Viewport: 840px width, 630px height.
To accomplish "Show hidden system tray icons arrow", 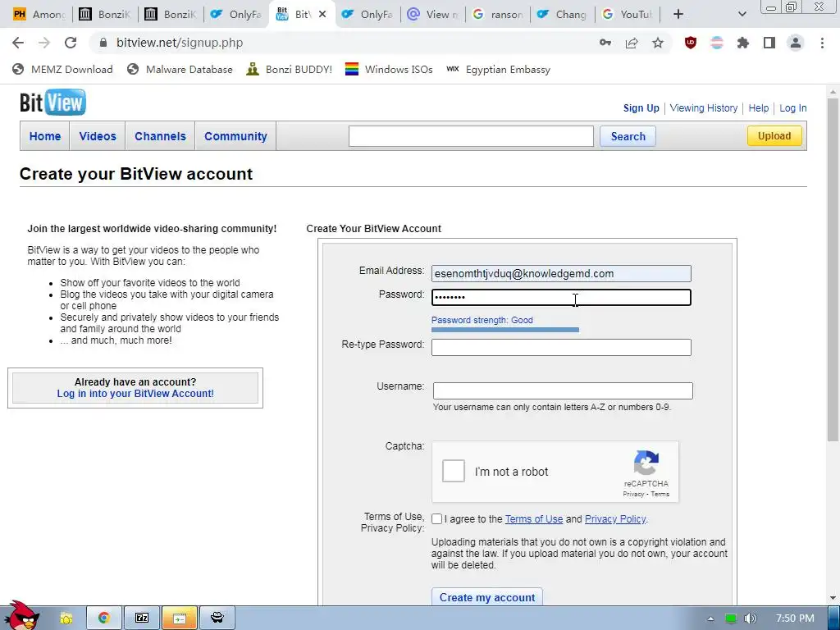I will (710, 619).
